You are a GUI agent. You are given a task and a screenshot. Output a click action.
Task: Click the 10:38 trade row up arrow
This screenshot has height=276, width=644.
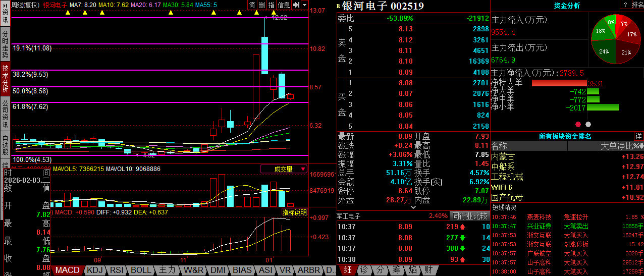pos(462,259)
